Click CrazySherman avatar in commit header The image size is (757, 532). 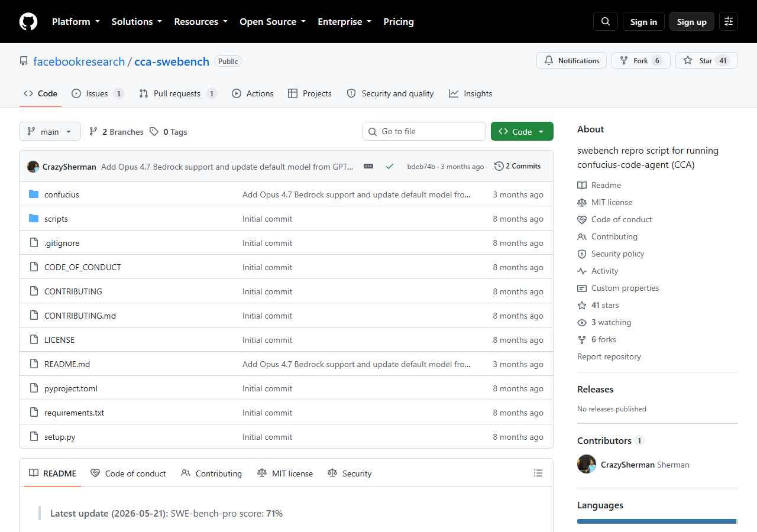tap(33, 167)
